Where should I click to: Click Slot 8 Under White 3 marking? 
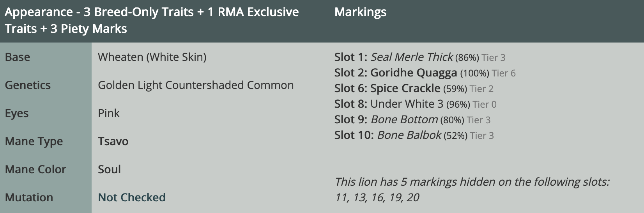[407, 104]
